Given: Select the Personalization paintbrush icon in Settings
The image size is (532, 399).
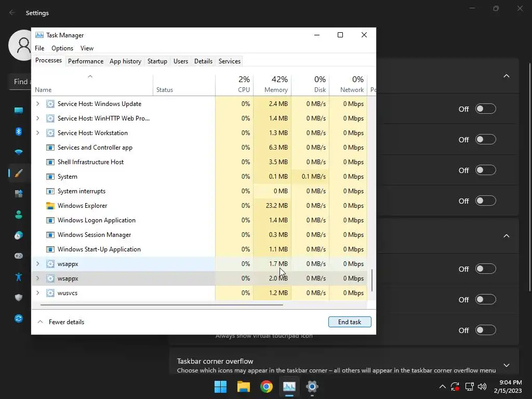Looking at the screenshot, I should [x=19, y=173].
